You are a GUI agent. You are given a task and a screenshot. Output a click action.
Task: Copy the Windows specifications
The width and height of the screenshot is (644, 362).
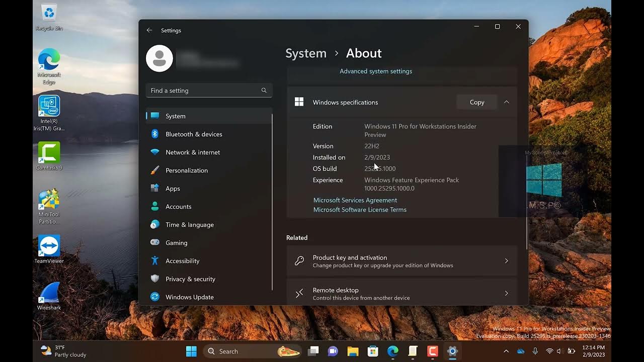[477, 102]
